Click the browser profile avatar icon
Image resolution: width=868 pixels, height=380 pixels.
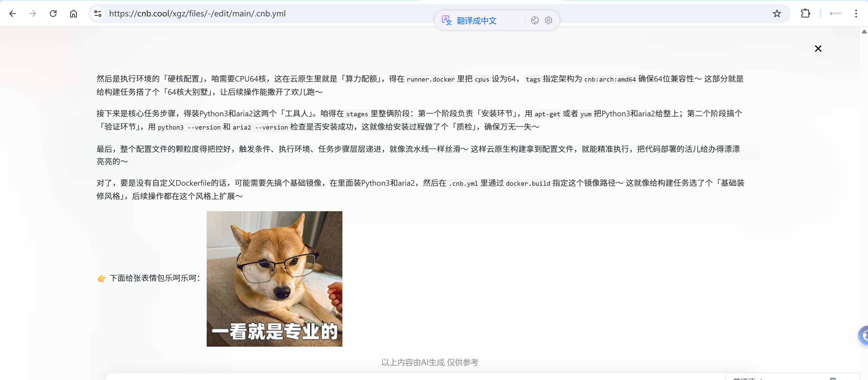tap(836, 14)
